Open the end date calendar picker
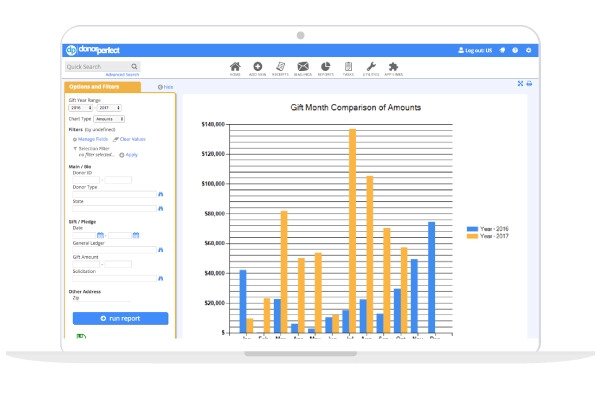This screenshot has height=400, width=600. pos(136,235)
